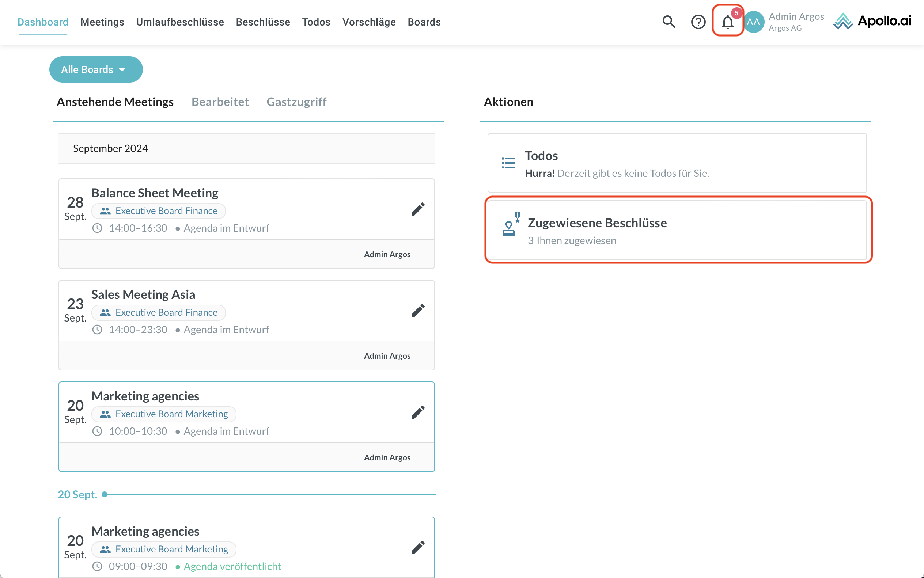Click Executive Board Finance tag on Balance Sheet Meeting

[159, 211]
